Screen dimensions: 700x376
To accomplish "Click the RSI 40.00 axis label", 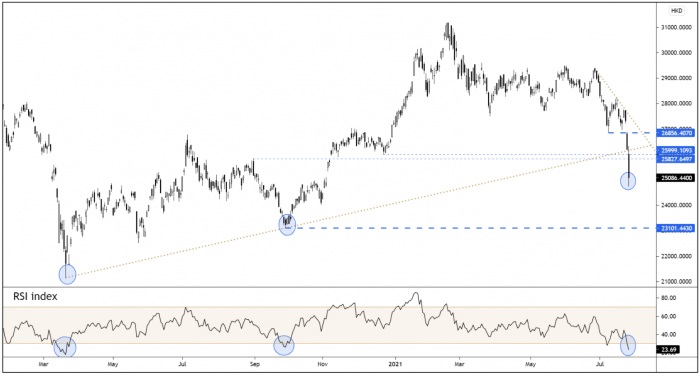I will (668, 334).
